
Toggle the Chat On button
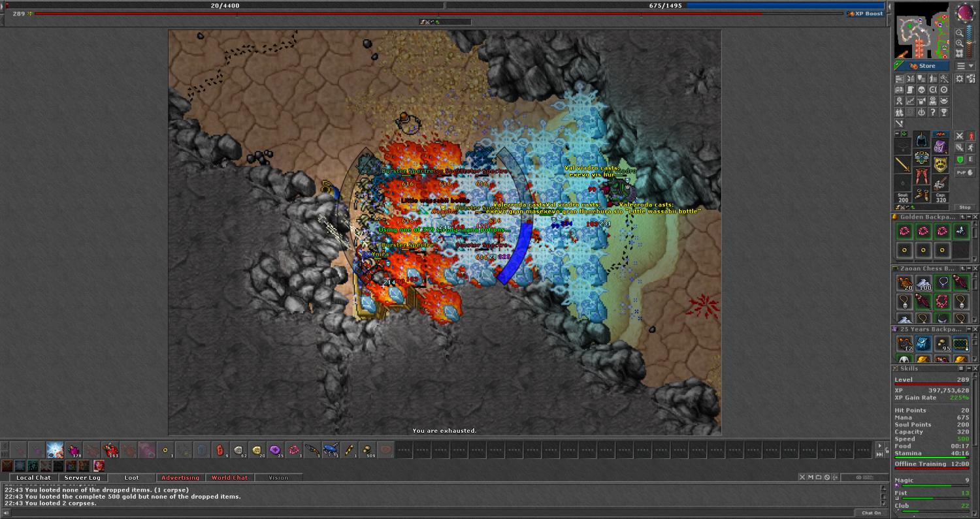click(x=872, y=513)
